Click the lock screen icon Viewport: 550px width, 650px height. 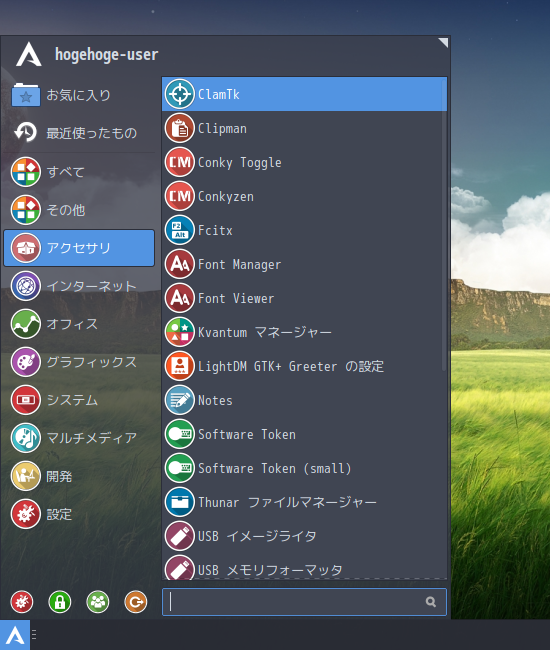(60, 601)
